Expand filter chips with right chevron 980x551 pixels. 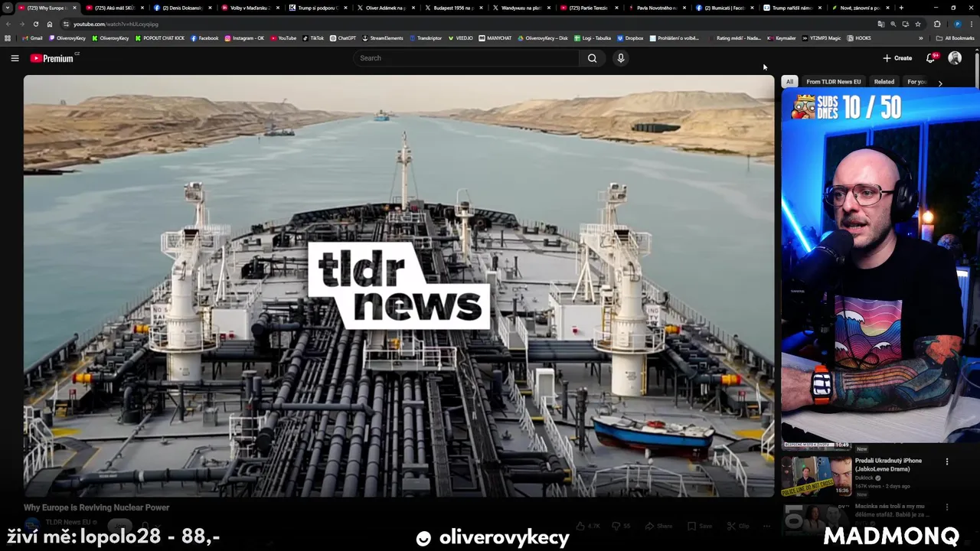940,83
